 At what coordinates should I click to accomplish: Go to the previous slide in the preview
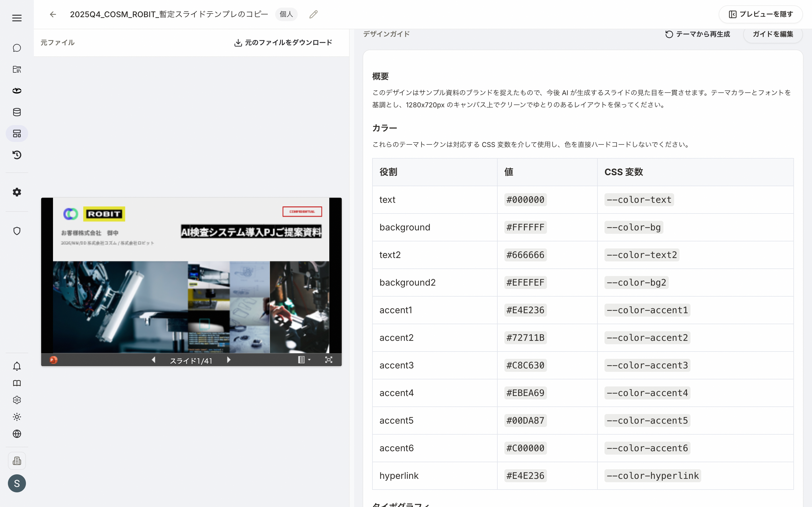tap(153, 360)
